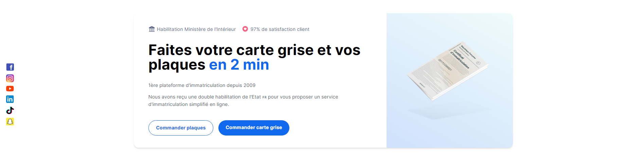Click "1ère plateforme d'immatriculation depuis 2009" line
This screenshot has height=161, width=644.
(x=202, y=85)
